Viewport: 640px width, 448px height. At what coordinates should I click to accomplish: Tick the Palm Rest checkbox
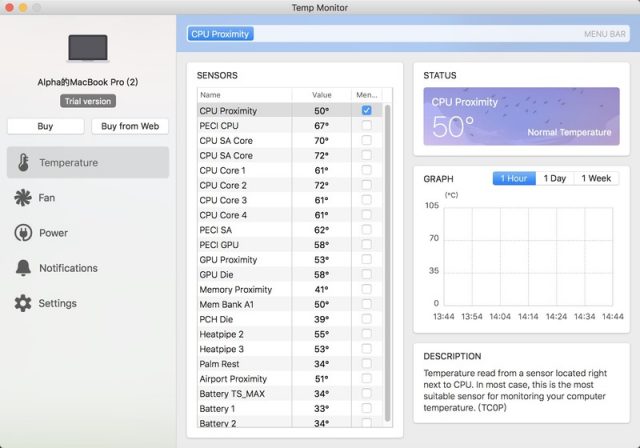coord(367,364)
